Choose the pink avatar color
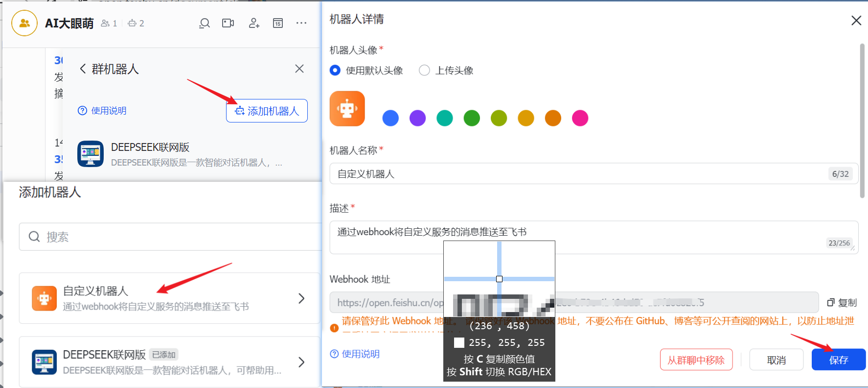 click(x=580, y=118)
